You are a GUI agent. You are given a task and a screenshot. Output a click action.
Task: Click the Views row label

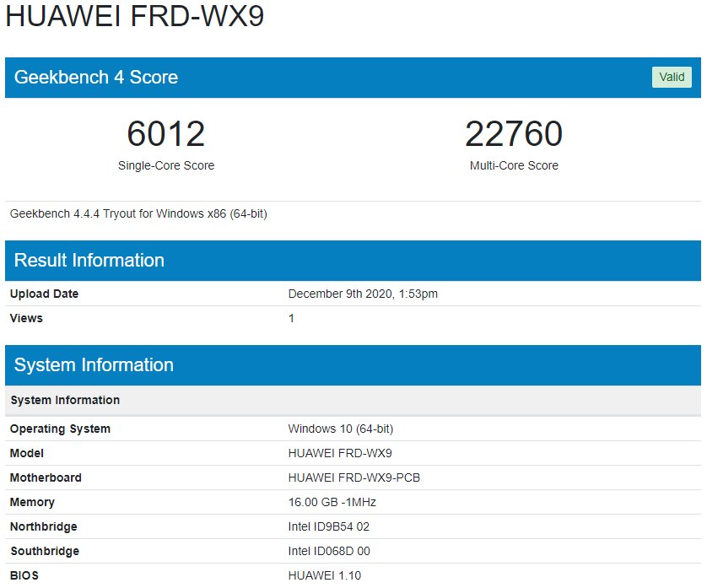click(26, 318)
